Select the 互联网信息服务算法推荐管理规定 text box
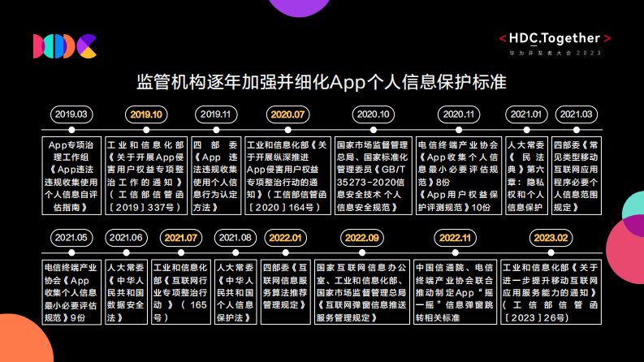This screenshot has height=362, width=644. pyautogui.click(x=289, y=291)
